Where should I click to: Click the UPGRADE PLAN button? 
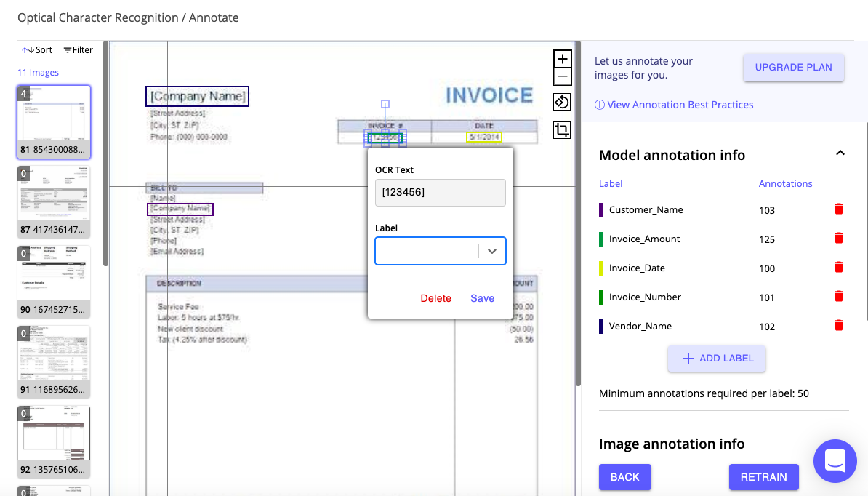point(793,67)
